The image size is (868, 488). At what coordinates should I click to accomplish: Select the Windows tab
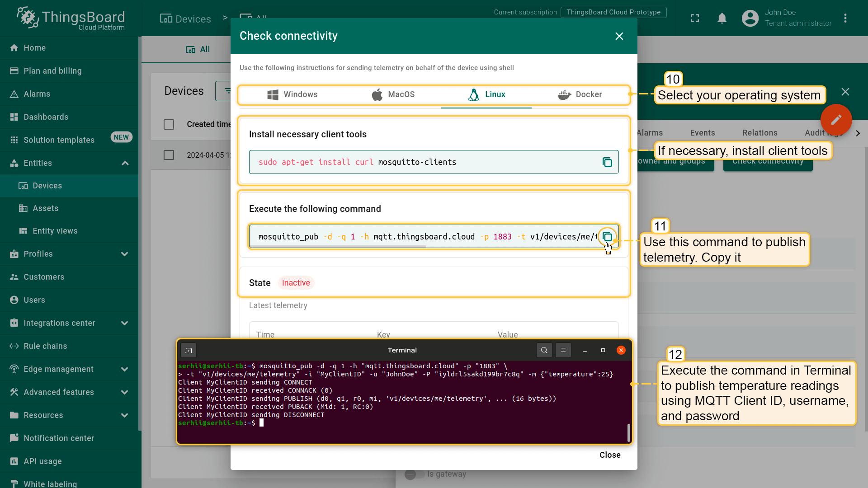tap(292, 94)
